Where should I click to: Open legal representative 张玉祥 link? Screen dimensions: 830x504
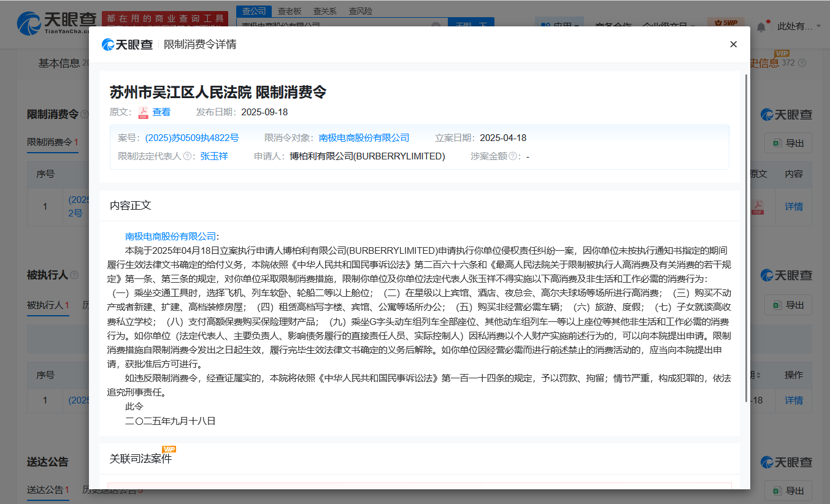tap(213, 156)
